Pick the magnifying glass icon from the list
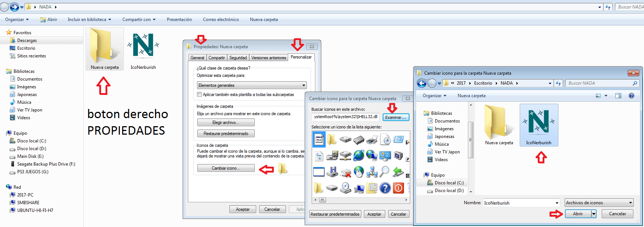 click(x=385, y=171)
